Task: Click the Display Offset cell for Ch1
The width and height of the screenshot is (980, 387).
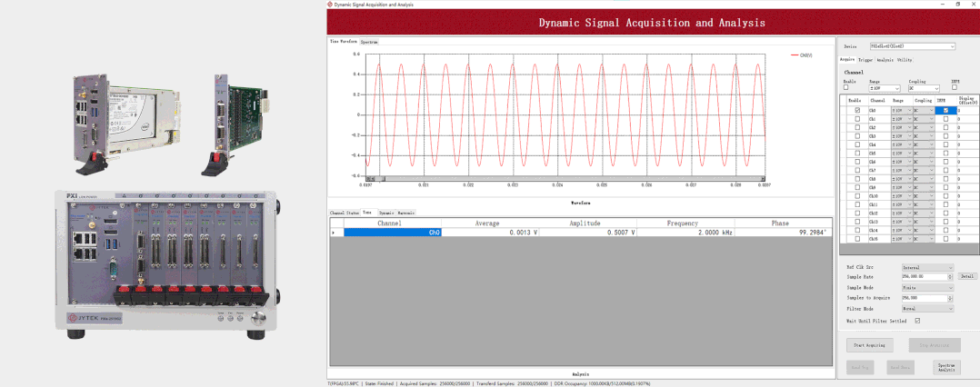Action: click(x=967, y=119)
